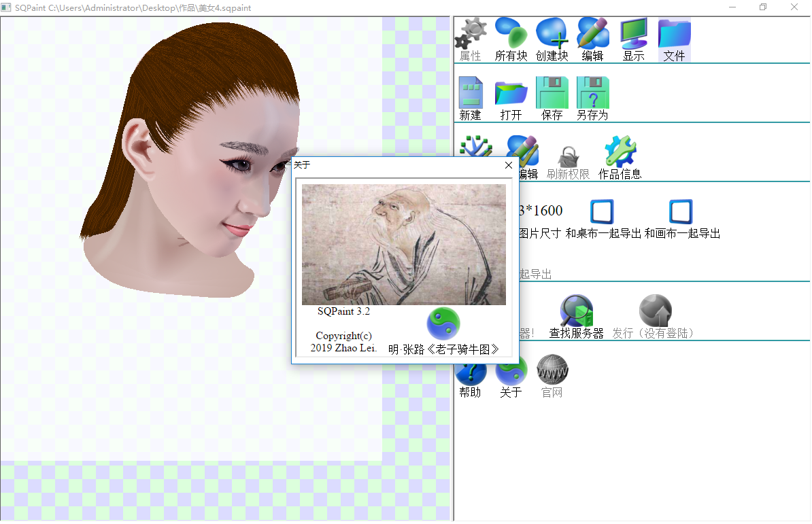Close the 关于 (About) dialog
The height and width of the screenshot is (524, 812).
509,165
